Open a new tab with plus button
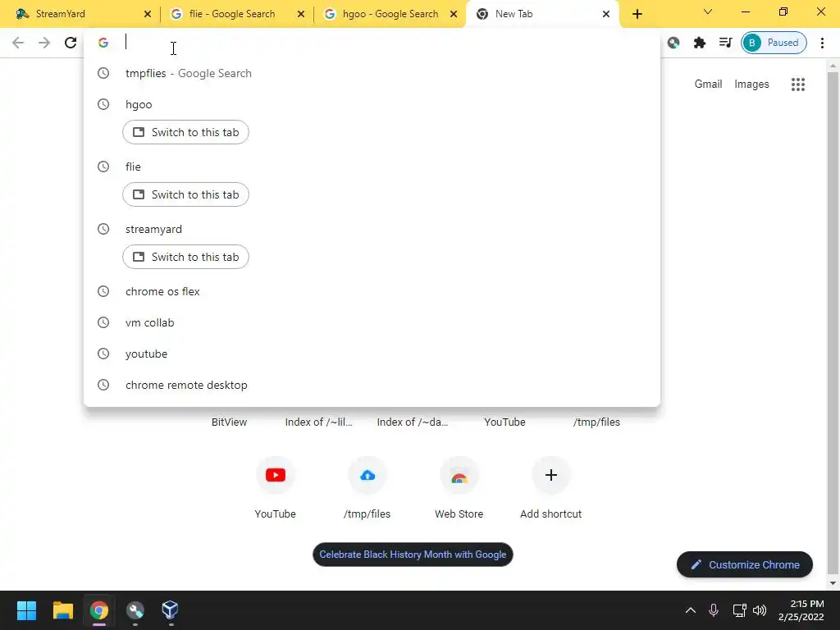The width and height of the screenshot is (840, 630). coord(637,14)
